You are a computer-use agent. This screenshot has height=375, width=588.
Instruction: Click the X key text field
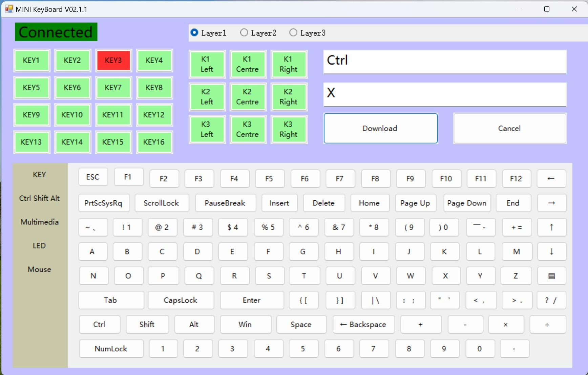pyautogui.click(x=445, y=94)
